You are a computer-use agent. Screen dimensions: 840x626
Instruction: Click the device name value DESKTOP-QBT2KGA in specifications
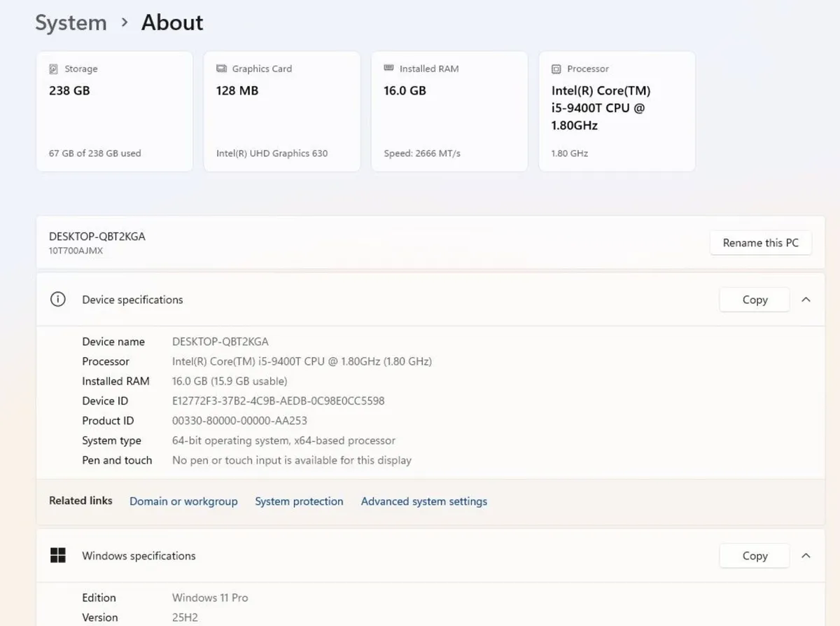220,342
